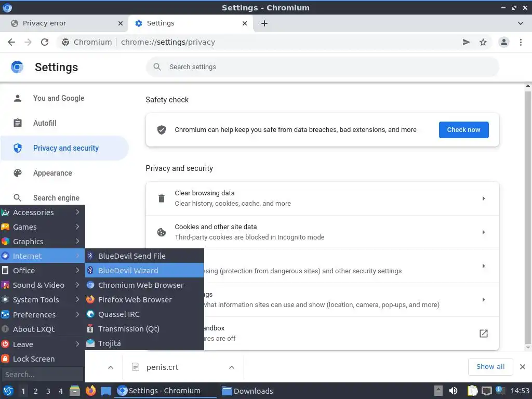
Task: Open options chevron of first download item
Action: 111,367
